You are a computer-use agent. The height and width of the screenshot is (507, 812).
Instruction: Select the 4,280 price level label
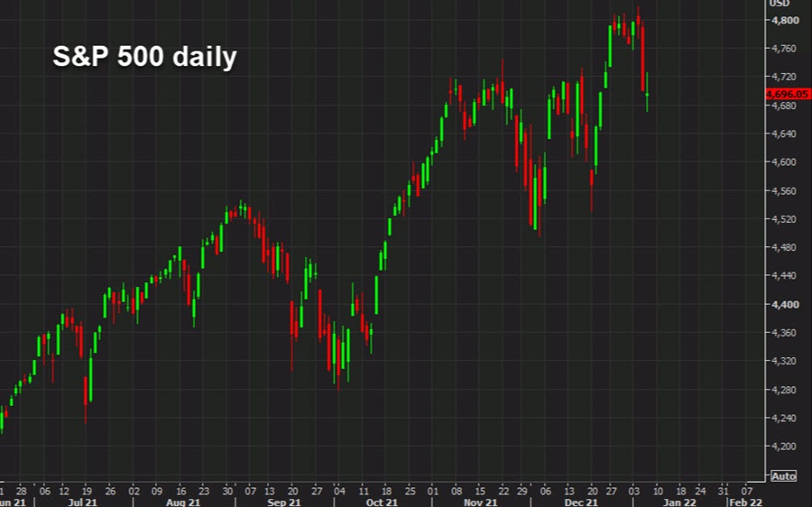785,390
